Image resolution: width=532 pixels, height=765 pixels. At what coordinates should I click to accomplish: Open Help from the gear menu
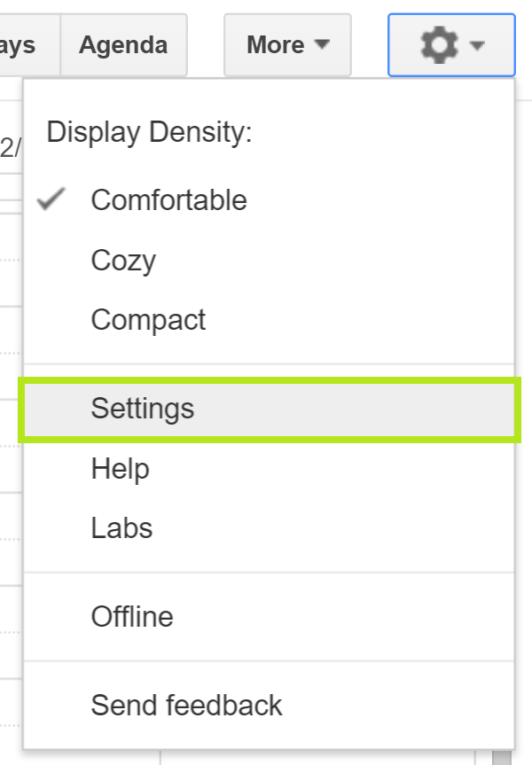tap(120, 469)
